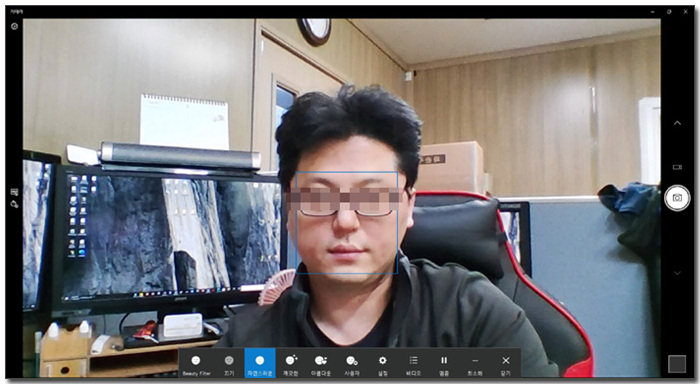Click the Beauty Filter icon
The height and width of the screenshot is (384, 700).
(x=196, y=364)
